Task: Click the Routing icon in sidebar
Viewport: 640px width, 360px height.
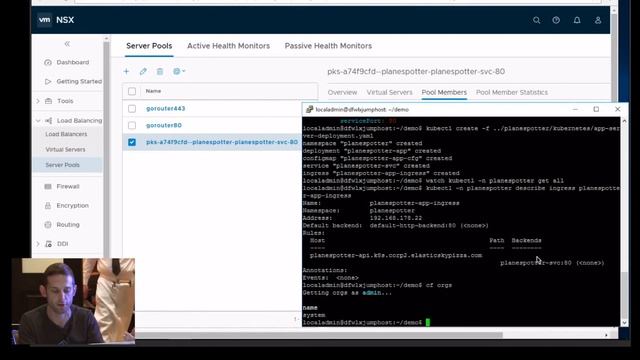Action: point(48,224)
